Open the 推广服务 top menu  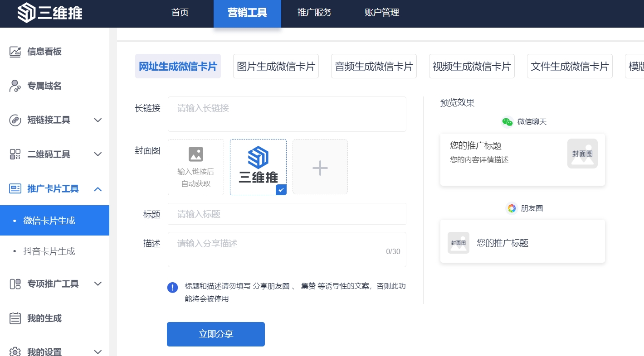(x=314, y=13)
